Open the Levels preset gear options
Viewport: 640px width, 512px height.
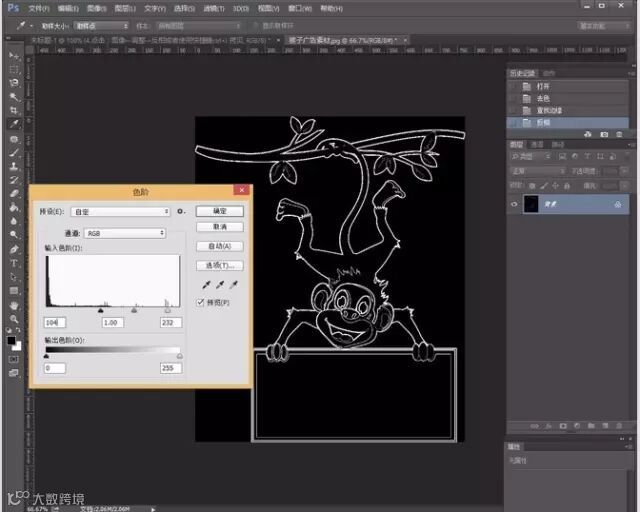tap(181, 212)
